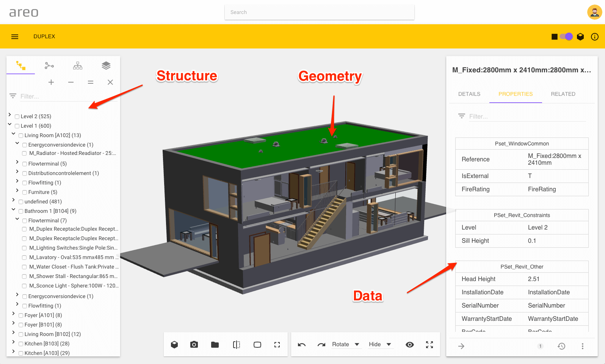Open the history icon in properties panel

click(x=561, y=346)
